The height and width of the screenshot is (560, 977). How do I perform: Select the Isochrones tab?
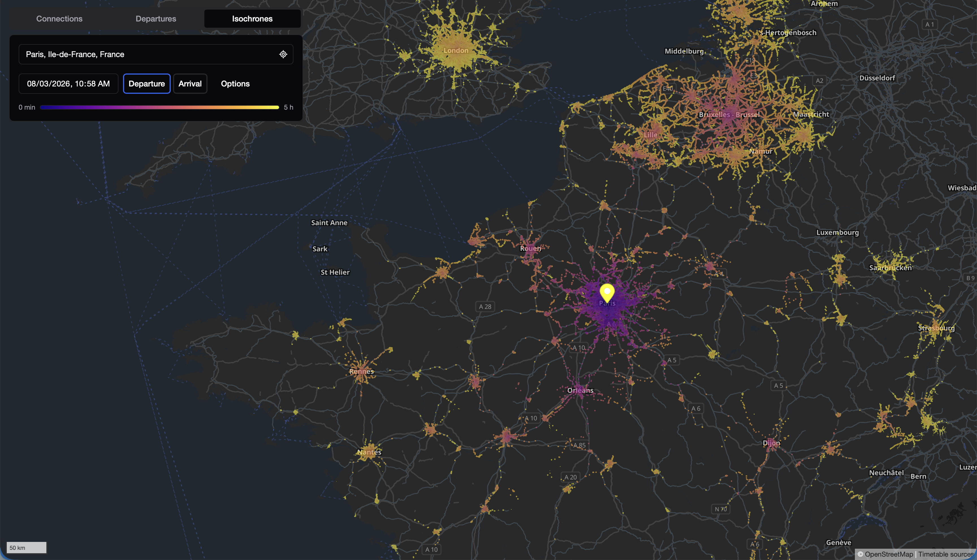(252, 18)
